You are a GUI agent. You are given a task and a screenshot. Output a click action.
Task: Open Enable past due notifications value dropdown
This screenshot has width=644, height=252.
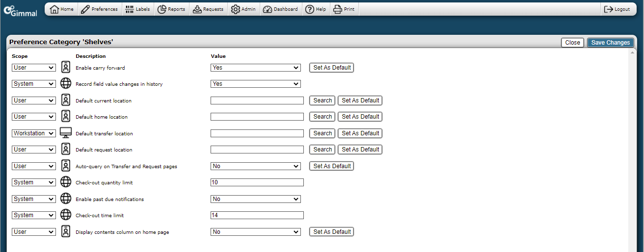click(x=255, y=199)
